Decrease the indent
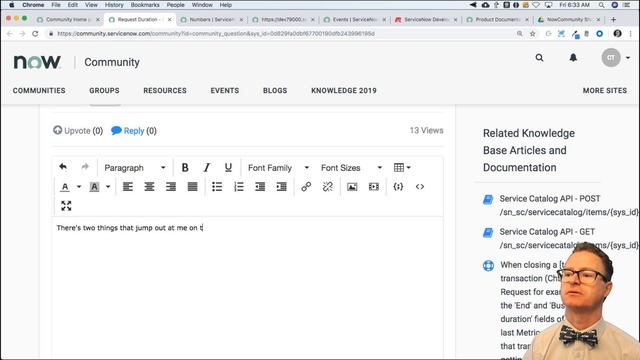 click(x=260, y=187)
